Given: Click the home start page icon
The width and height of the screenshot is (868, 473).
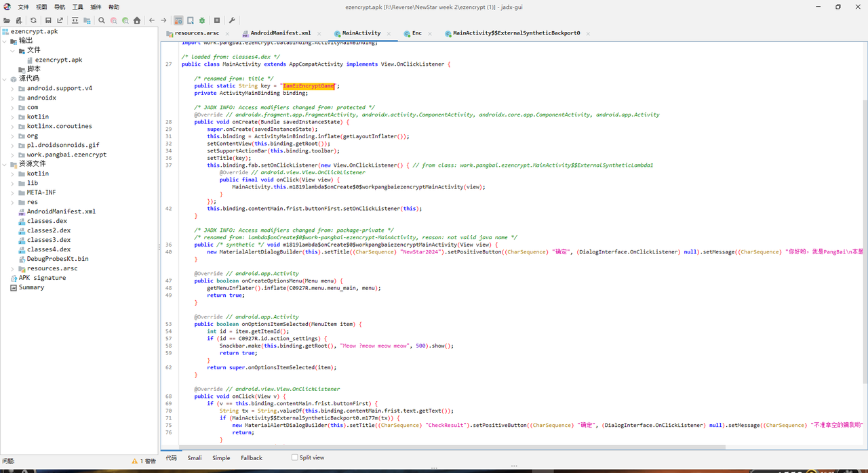Looking at the screenshot, I should pos(137,20).
